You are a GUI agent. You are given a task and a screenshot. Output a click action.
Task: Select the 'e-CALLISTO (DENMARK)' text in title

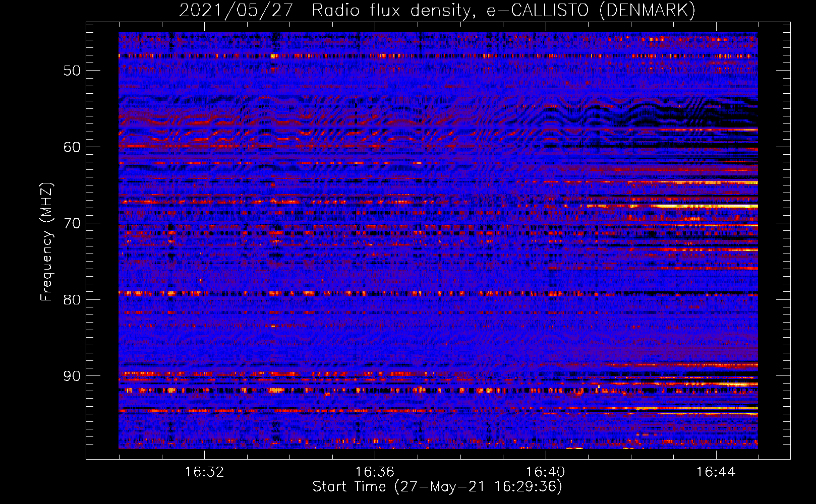tap(591, 10)
